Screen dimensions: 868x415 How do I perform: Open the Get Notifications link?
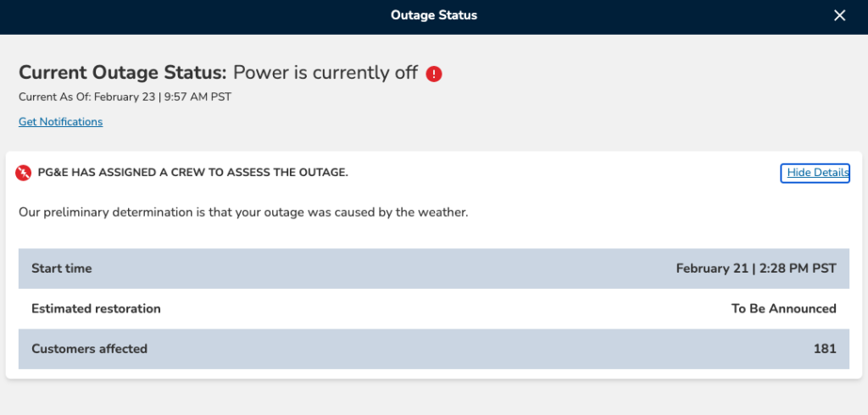tap(60, 122)
